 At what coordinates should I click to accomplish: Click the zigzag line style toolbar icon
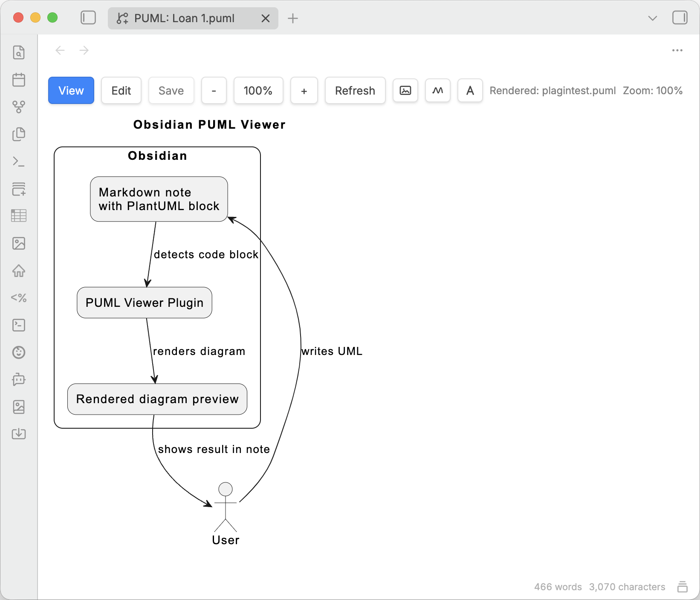pos(438,90)
